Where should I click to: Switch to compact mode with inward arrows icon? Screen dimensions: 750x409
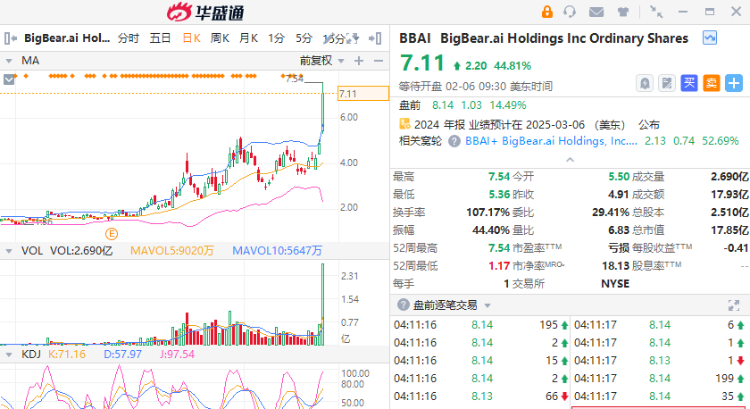[656, 11]
